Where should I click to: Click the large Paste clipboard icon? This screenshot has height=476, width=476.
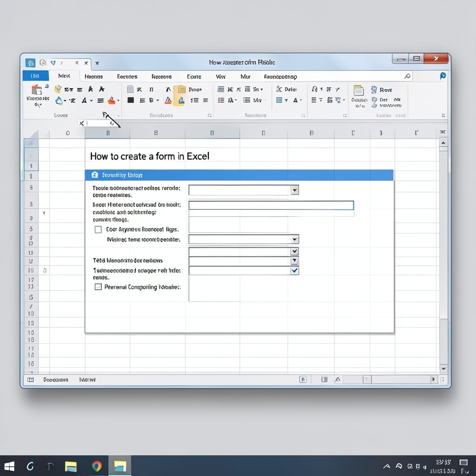pyautogui.click(x=37, y=89)
